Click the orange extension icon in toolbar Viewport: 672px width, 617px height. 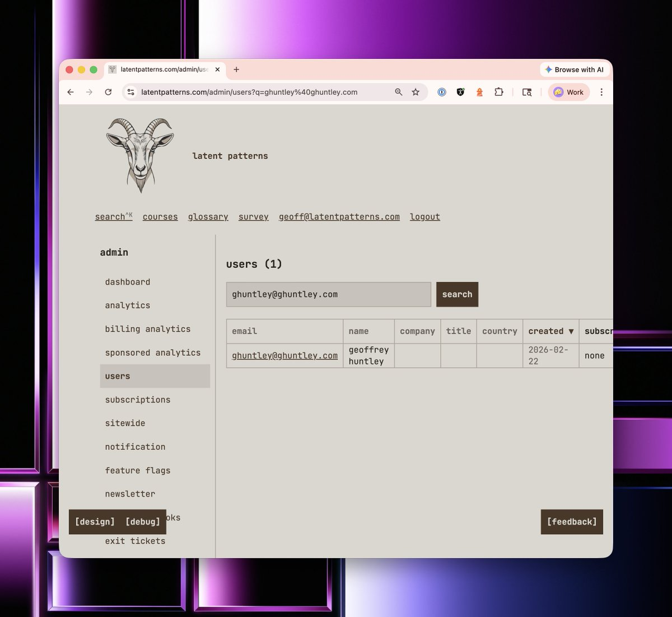pos(479,92)
